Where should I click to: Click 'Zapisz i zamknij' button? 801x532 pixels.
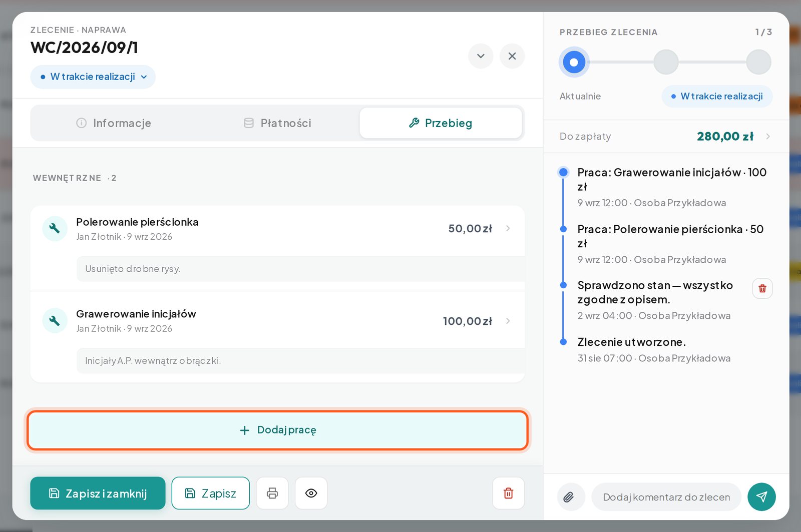tap(98, 493)
